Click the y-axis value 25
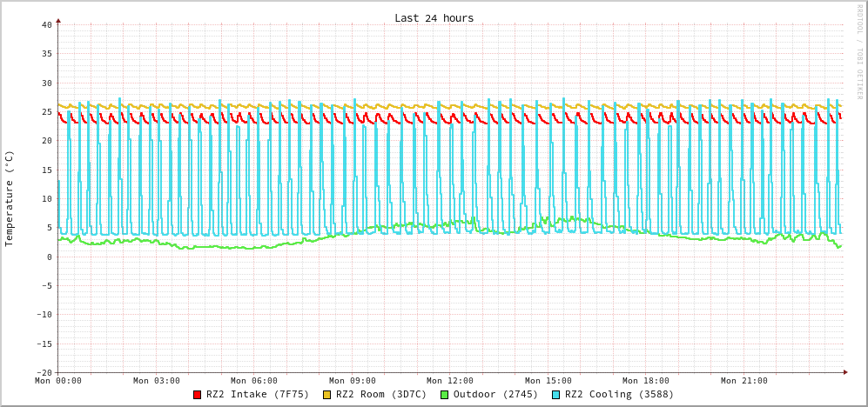 (46, 111)
